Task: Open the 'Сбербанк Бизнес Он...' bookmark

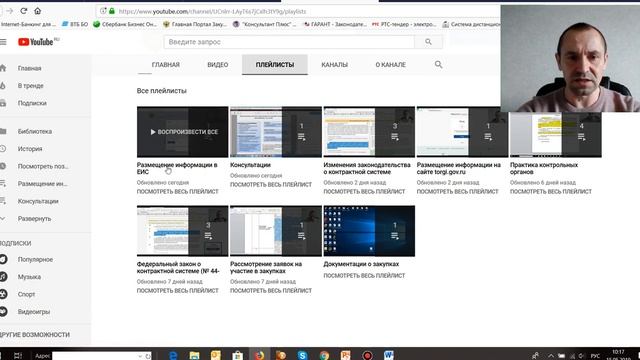Action: click(x=125, y=24)
